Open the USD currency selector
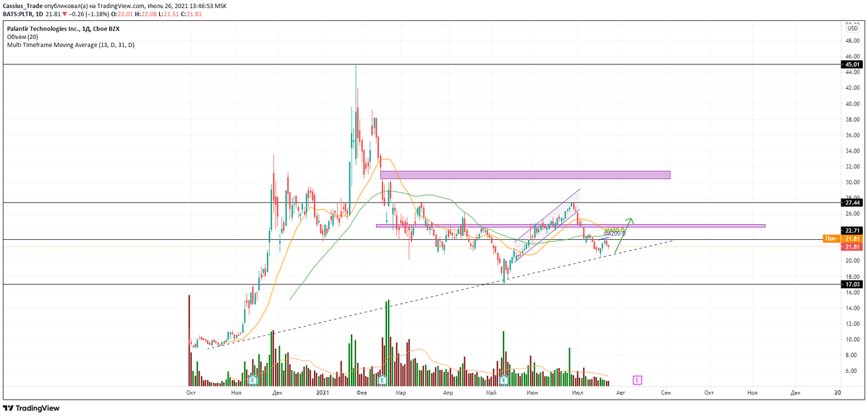Viewport: 868px width, 417px height. [x=852, y=28]
